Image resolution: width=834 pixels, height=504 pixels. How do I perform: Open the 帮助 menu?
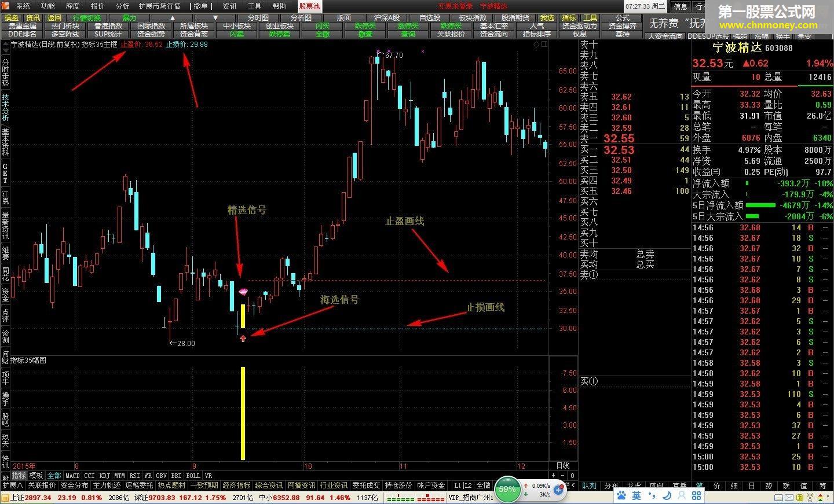(x=279, y=6)
